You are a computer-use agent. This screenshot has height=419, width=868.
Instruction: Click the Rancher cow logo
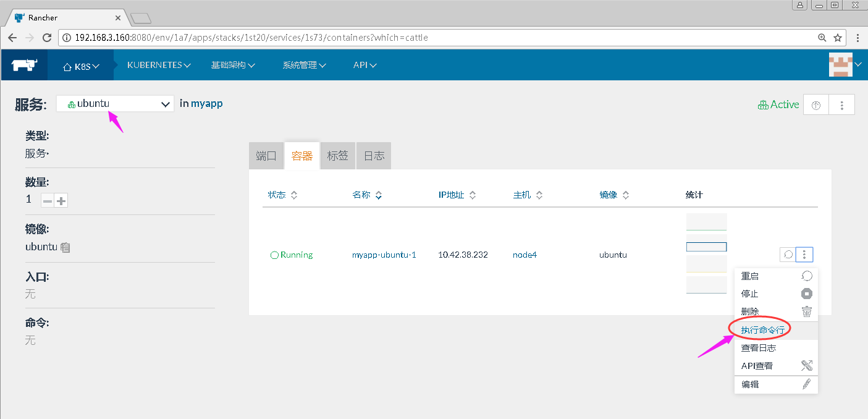[25, 65]
